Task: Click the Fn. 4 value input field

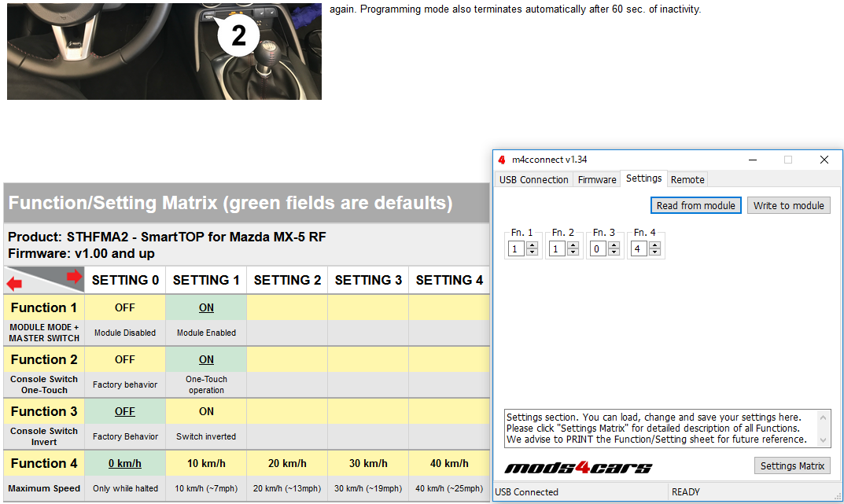Action: tap(639, 248)
